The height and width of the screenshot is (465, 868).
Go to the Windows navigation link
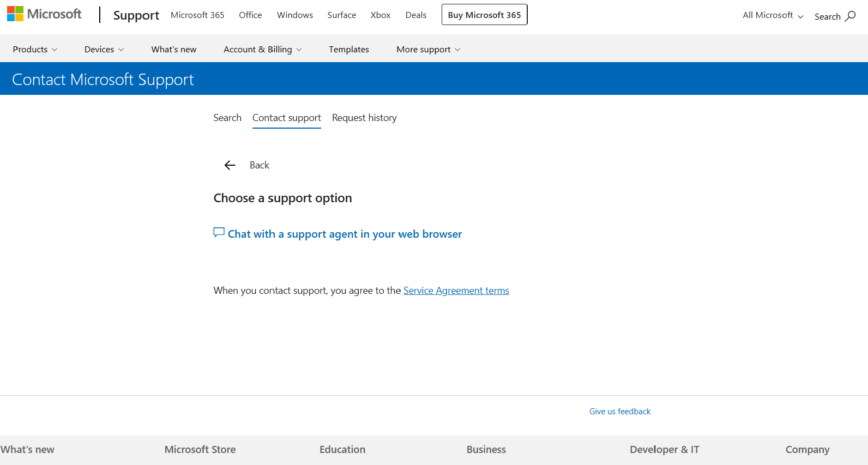(295, 15)
